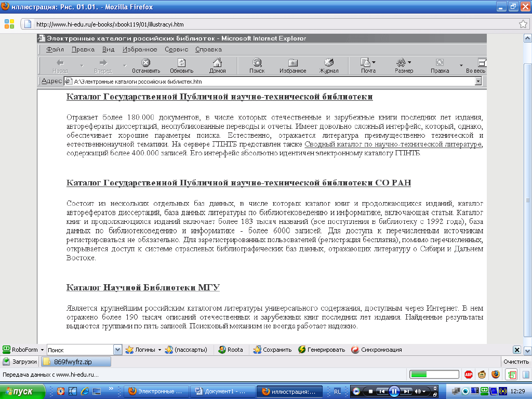Click the Roota RoboForm identity

(231, 350)
